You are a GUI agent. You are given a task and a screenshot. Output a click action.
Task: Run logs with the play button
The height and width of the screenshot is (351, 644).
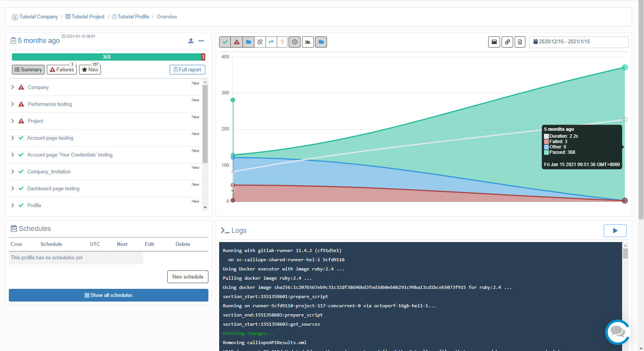coord(615,231)
